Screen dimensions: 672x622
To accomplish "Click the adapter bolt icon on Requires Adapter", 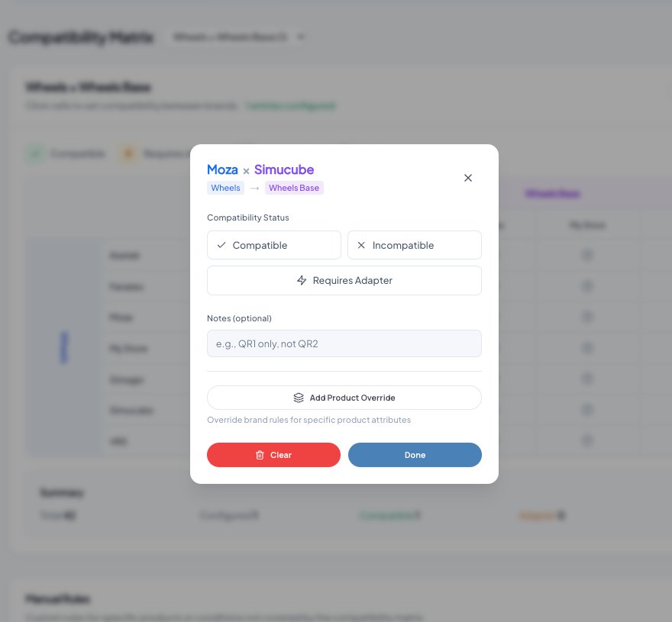I will [x=302, y=280].
